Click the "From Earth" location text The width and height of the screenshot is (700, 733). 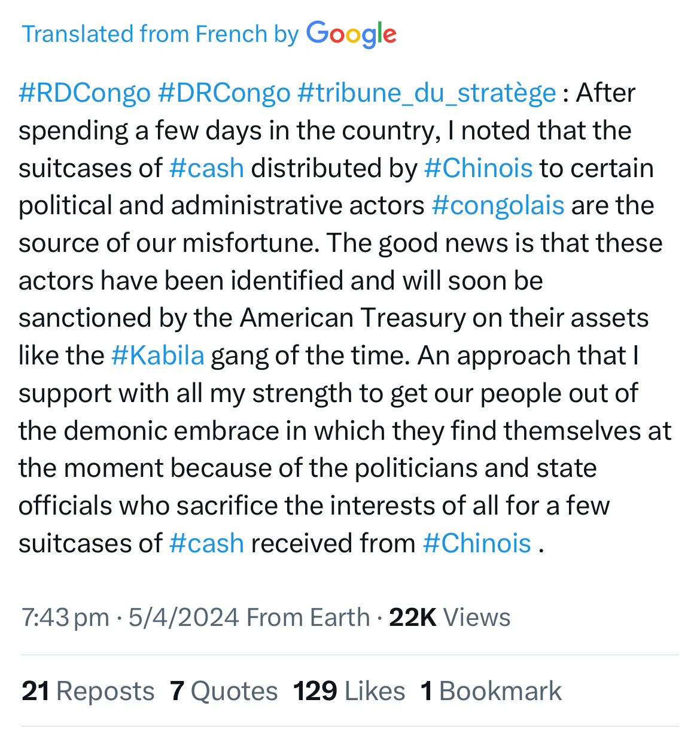[x=308, y=618]
